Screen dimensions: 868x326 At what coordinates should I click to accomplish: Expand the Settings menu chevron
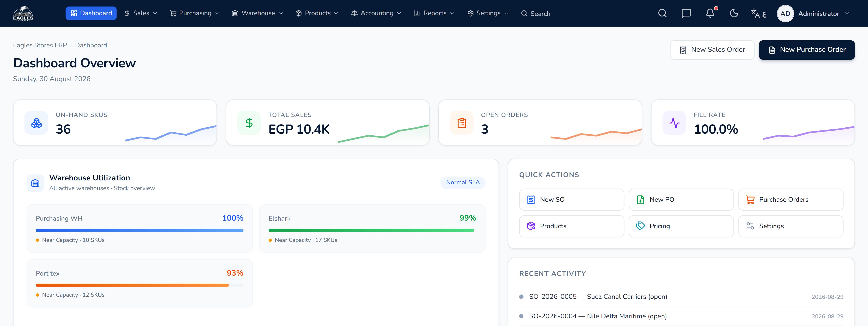pos(506,13)
